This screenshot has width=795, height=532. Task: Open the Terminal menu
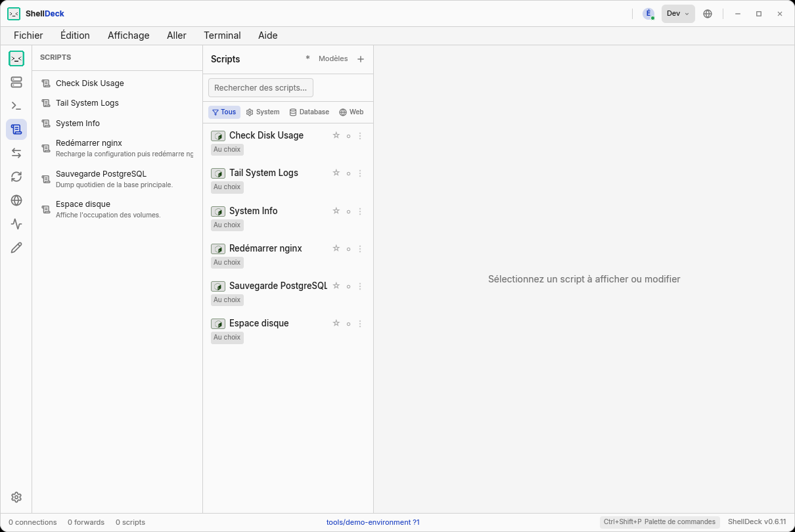coord(222,35)
